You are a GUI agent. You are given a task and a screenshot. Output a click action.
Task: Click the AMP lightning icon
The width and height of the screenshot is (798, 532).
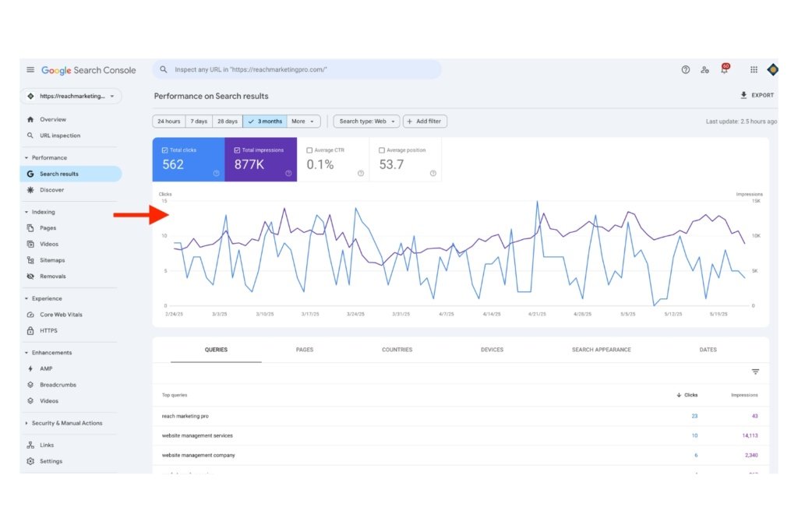(x=30, y=368)
